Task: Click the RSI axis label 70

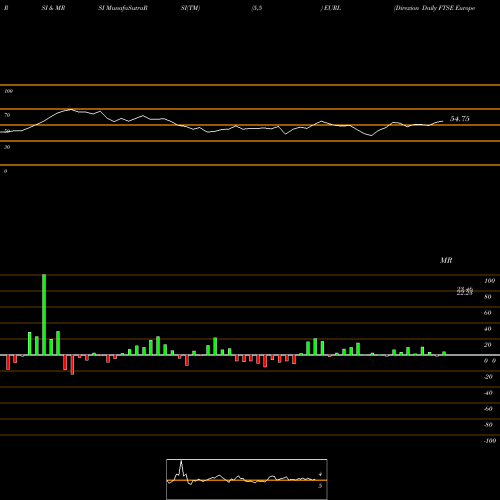Action: point(7,115)
